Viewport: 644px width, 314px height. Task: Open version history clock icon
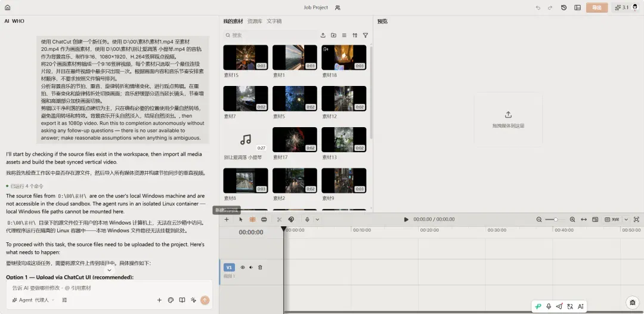pyautogui.click(x=564, y=7)
